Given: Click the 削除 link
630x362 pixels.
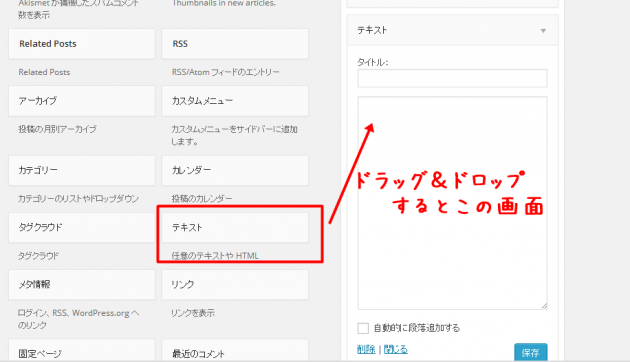Looking at the screenshot, I should click(x=366, y=349).
